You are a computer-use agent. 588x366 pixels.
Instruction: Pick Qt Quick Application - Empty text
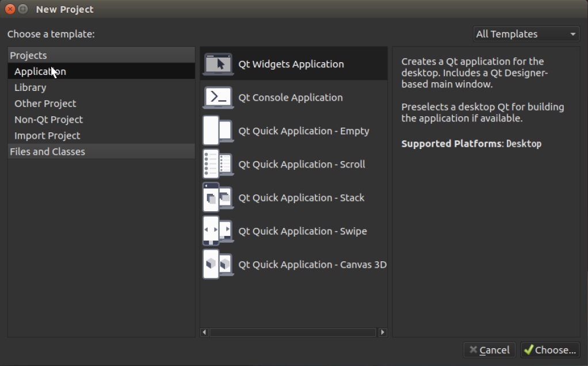point(304,131)
